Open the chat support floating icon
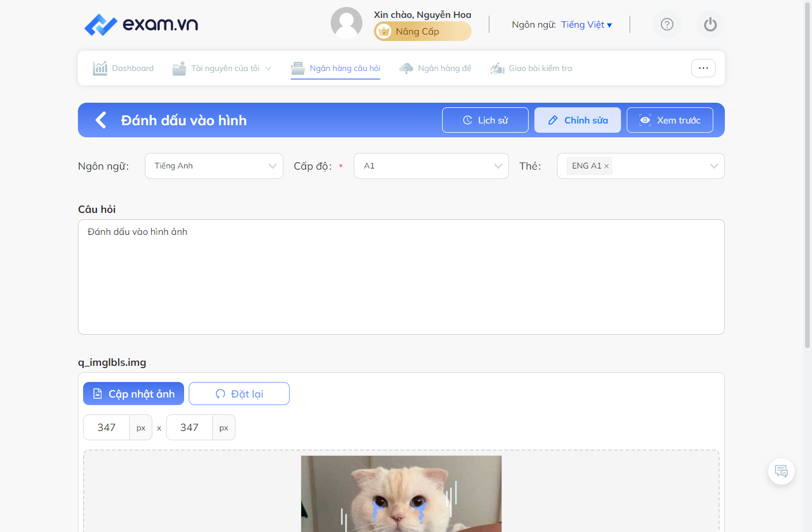 [x=781, y=471]
